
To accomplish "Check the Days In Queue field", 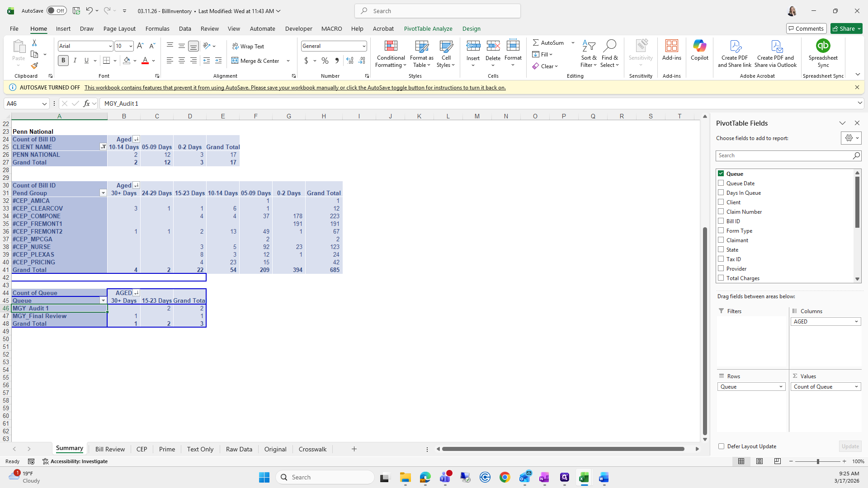I will pyautogui.click(x=721, y=192).
